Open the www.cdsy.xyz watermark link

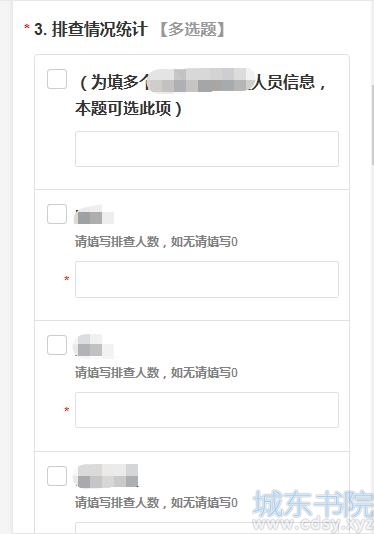pos(313,524)
